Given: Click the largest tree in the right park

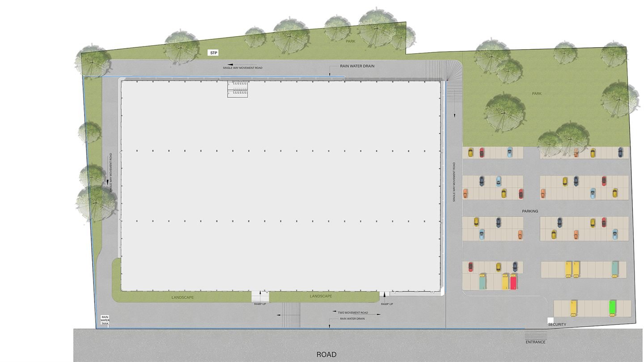Looking at the screenshot, I should click(504, 113).
